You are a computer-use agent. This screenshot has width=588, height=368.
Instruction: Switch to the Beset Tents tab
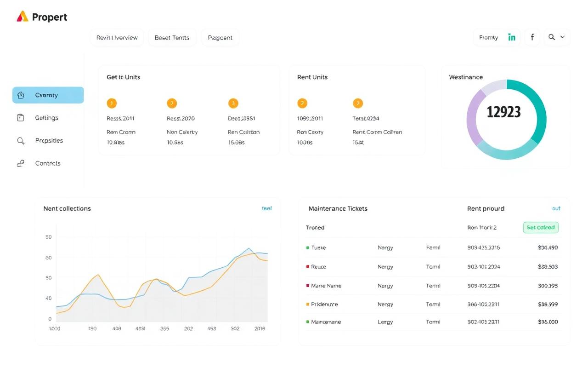[172, 37]
